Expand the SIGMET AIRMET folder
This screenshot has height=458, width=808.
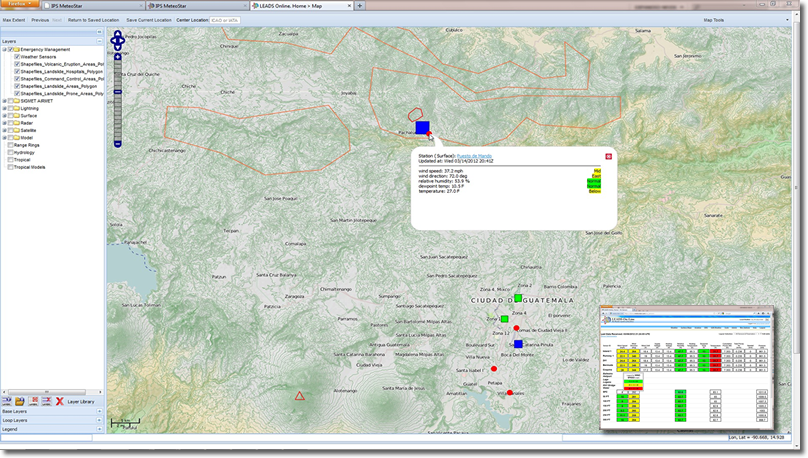(x=5, y=101)
